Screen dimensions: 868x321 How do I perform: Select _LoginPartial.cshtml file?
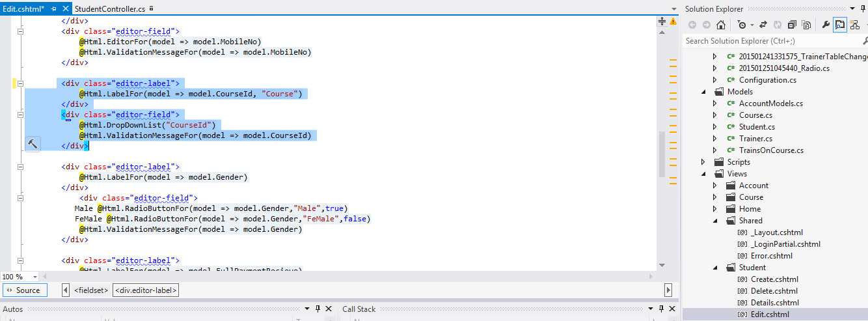click(x=785, y=244)
